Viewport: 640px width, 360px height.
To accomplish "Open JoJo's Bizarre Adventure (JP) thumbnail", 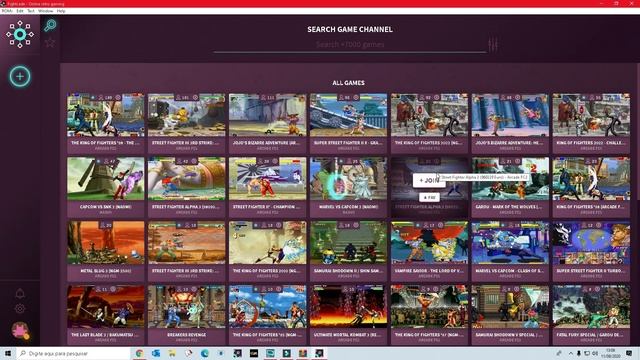I will click(x=267, y=115).
